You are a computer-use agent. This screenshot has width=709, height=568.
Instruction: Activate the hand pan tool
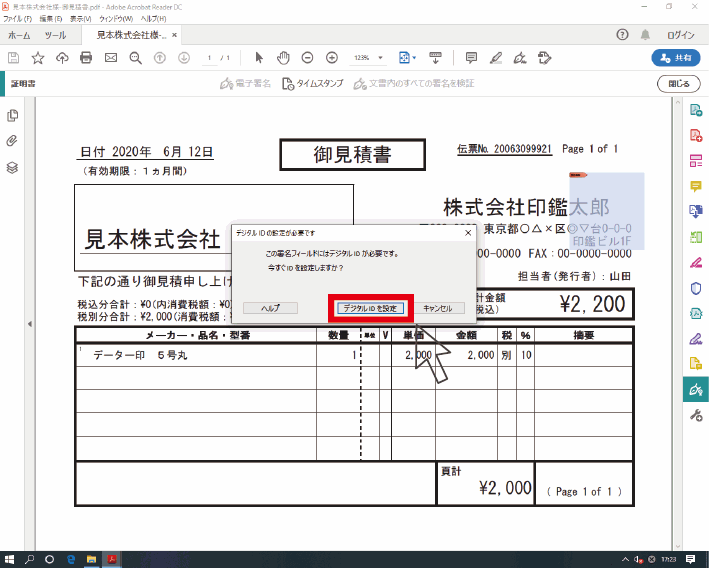pos(283,58)
